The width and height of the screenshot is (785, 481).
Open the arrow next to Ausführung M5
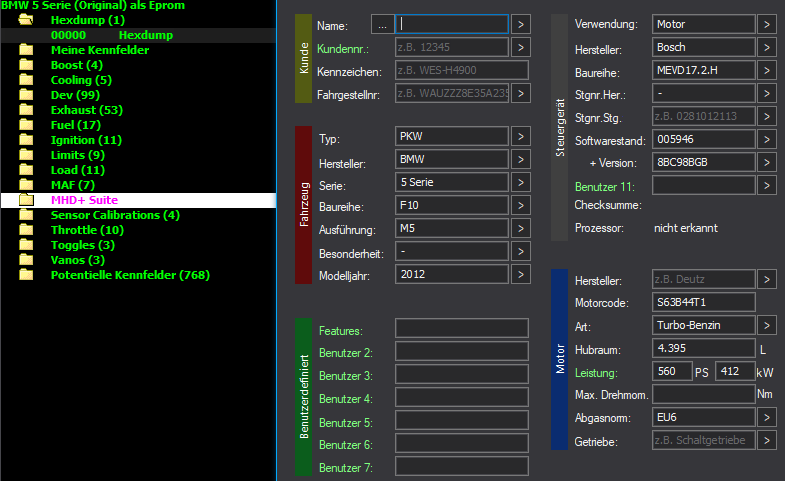point(521,229)
